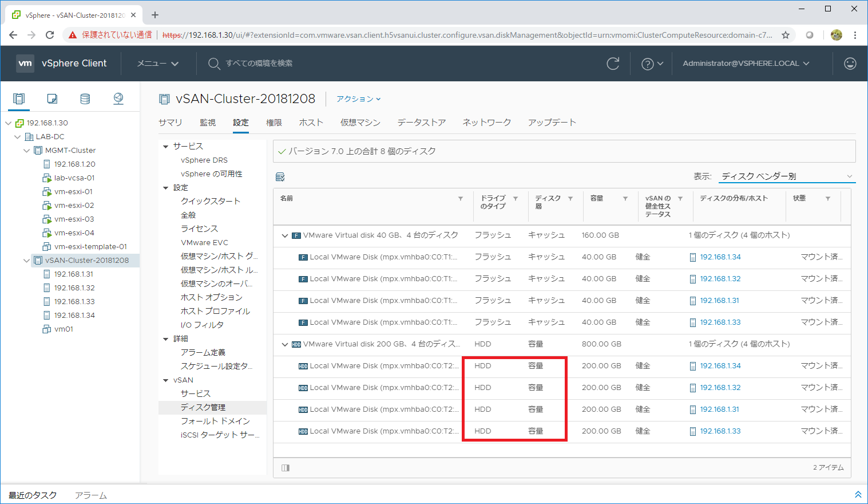Click not-secure warning in address bar
The image size is (868, 504).
(110, 35)
